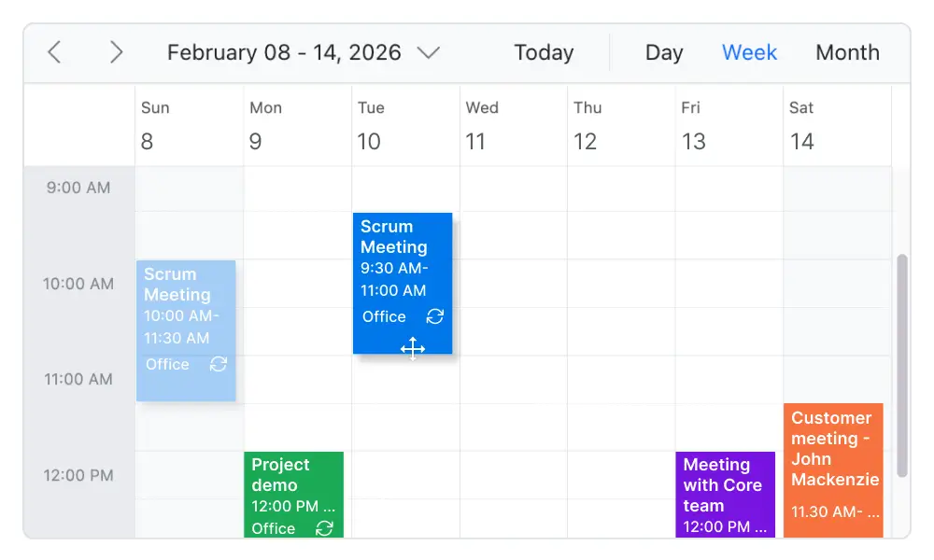Viewport: 934px width, 560px height.
Task: Click the move handle below Tuesday's Scrum Meeting
Action: pos(414,349)
